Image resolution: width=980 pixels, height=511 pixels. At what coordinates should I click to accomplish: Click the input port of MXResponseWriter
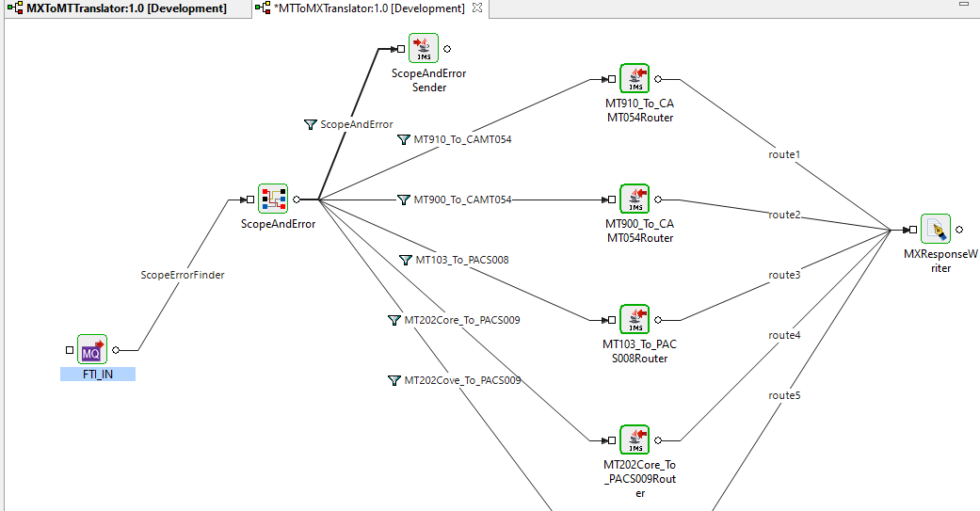[913, 230]
